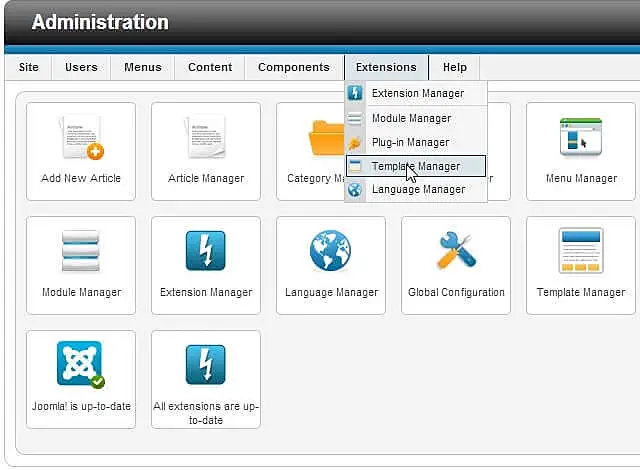
Task: Select Plug-in Manager in the dropdown menu
Action: (x=410, y=142)
